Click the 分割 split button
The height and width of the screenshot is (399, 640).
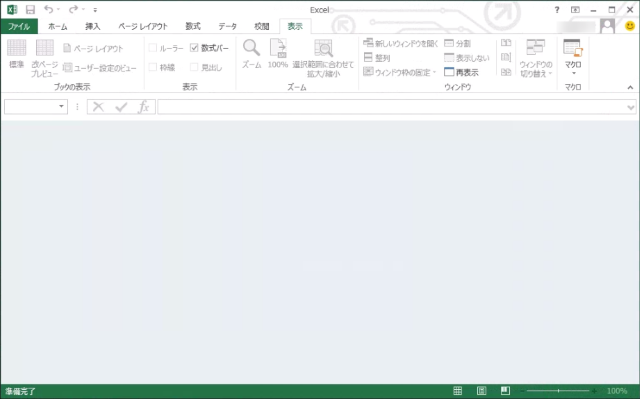pyautogui.click(x=458, y=43)
